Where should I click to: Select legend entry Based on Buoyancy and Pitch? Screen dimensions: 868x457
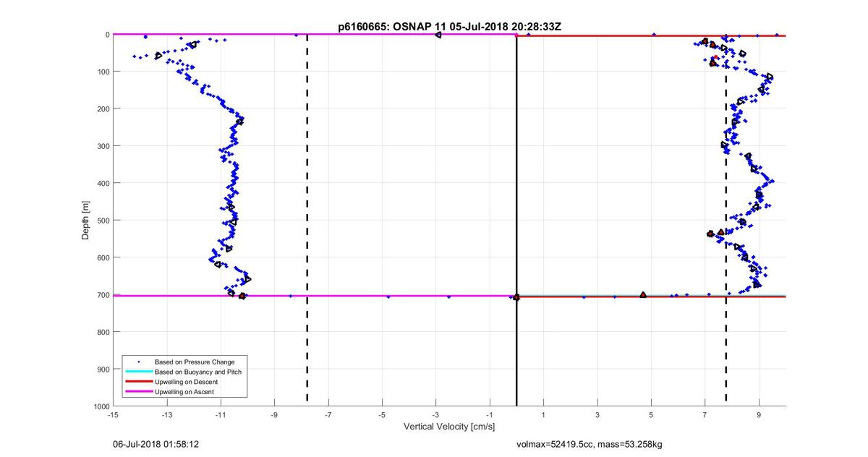(198, 372)
